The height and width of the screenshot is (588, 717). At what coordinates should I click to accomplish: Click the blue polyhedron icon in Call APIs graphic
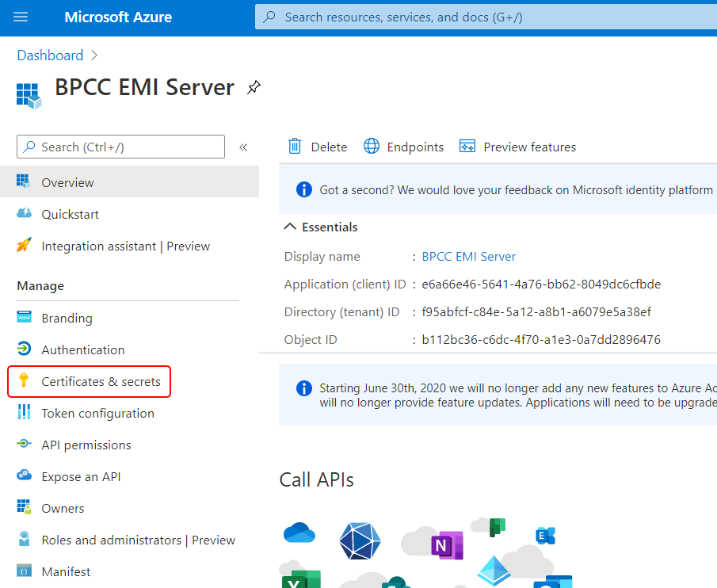point(360,541)
